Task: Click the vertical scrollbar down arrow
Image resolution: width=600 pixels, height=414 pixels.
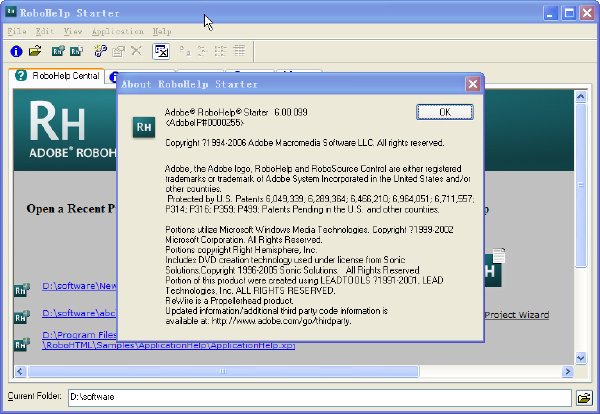Action: coord(580,358)
